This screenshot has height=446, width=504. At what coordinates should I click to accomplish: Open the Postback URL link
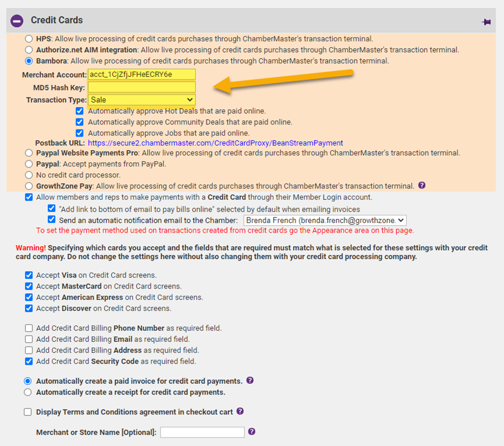coord(215,143)
